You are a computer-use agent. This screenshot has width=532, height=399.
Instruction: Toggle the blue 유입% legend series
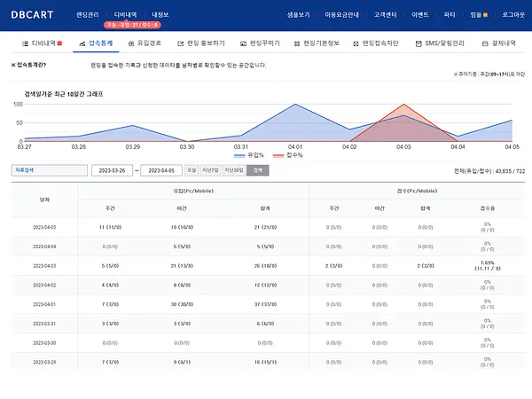pyautogui.click(x=249, y=155)
